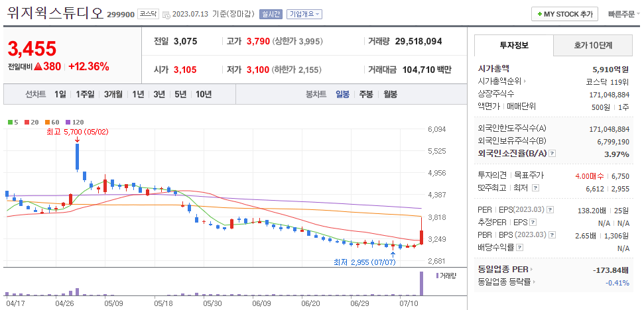Screen dimensions: 644x310
Task: Click the 4.00매수 investment opinion
Action: tap(590, 176)
